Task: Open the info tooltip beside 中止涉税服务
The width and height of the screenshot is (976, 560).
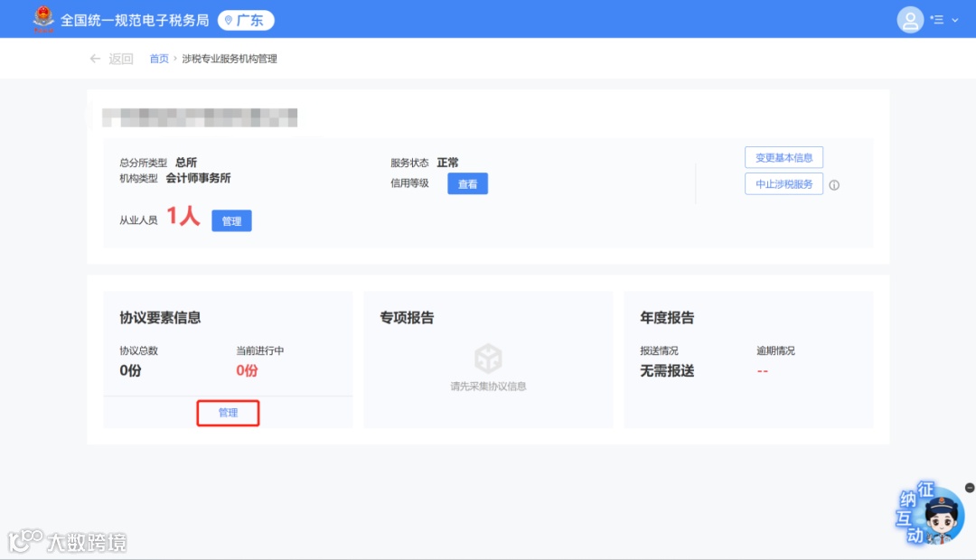Action: 836,184
